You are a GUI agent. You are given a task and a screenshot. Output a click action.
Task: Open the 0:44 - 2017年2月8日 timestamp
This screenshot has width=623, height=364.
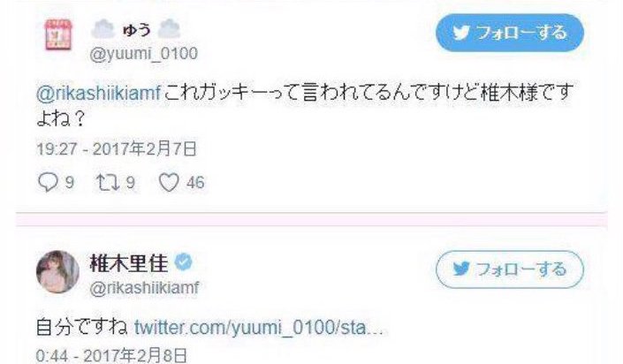point(111,355)
